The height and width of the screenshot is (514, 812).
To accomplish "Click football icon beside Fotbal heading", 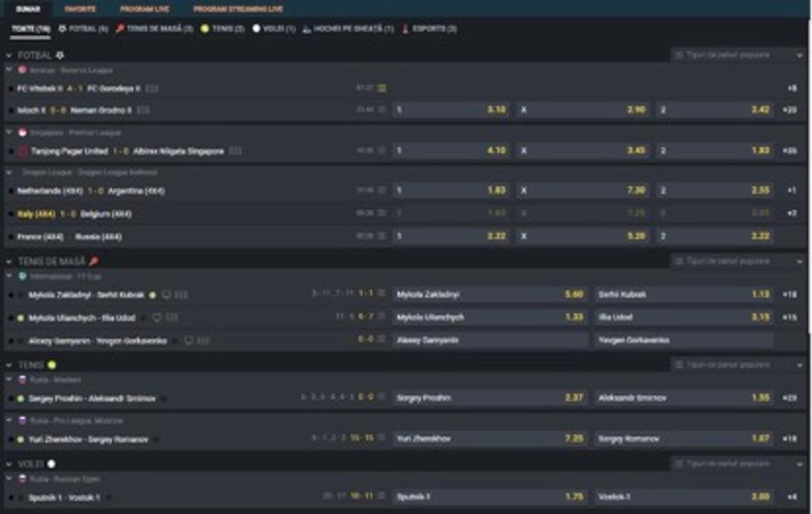I will coord(60,55).
